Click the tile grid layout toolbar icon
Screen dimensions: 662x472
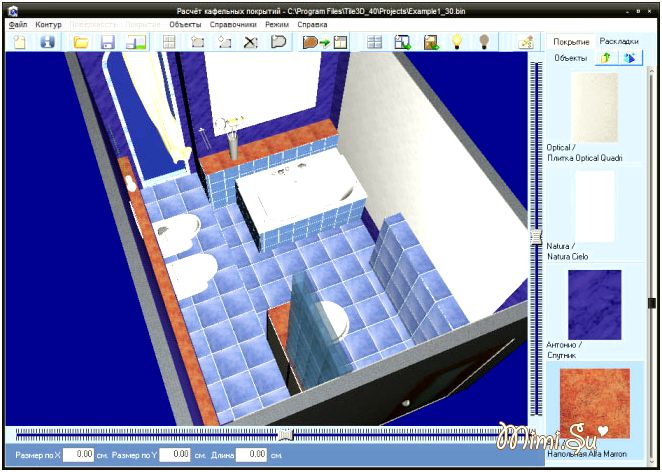374,42
